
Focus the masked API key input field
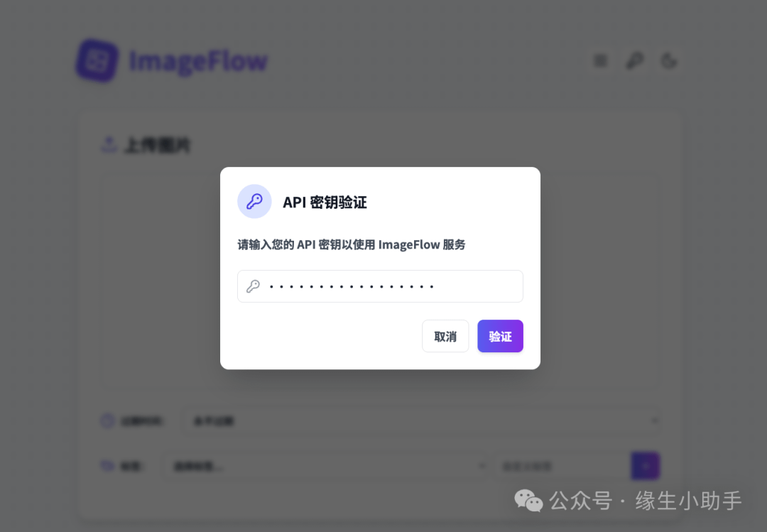[x=380, y=286]
